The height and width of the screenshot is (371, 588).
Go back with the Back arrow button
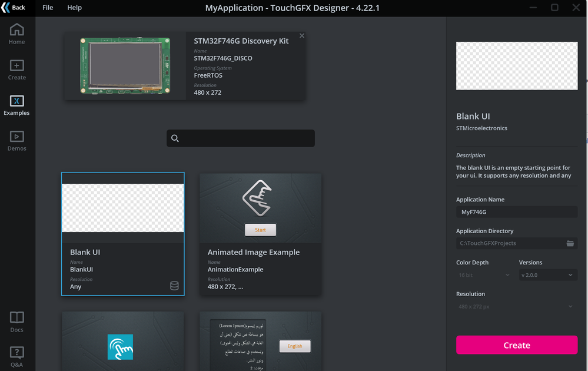click(x=13, y=8)
